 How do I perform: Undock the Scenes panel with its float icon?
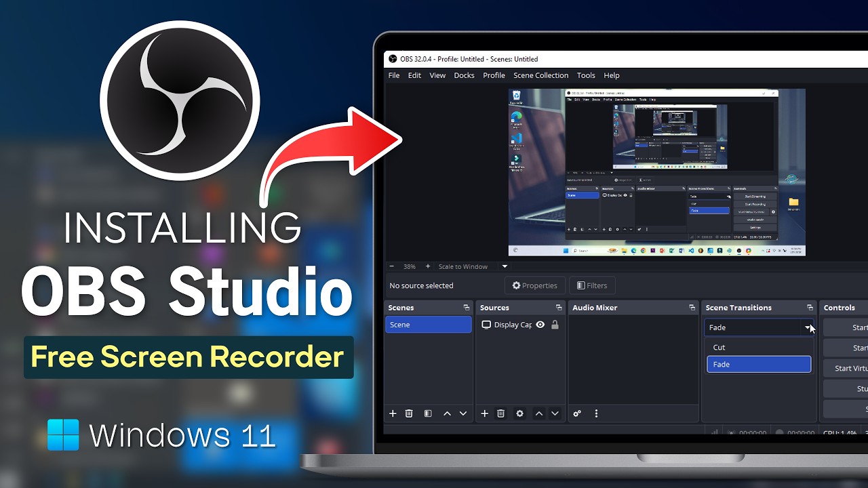point(466,308)
